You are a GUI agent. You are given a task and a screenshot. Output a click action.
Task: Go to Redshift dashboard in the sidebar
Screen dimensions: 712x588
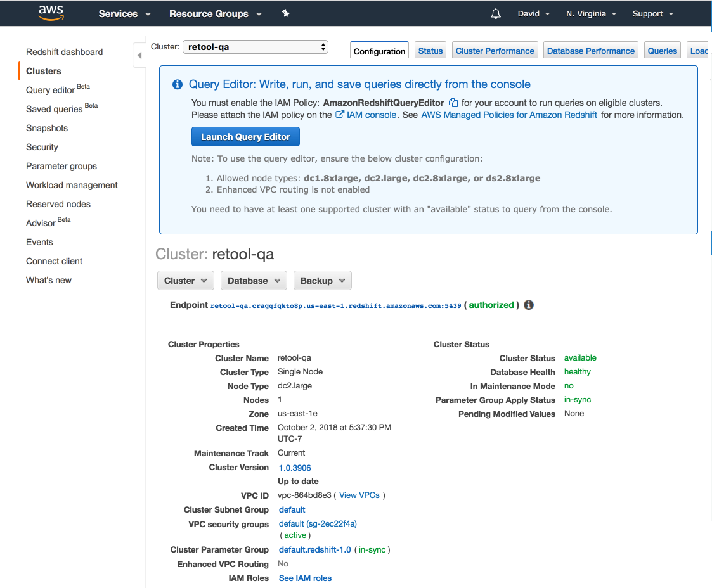[65, 52]
